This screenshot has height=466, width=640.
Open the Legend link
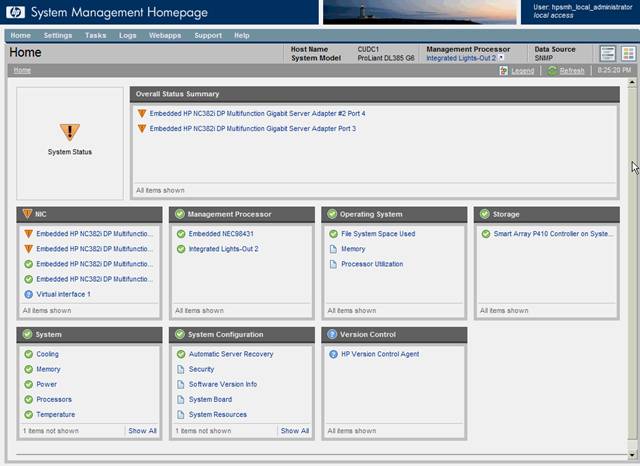click(523, 71)
